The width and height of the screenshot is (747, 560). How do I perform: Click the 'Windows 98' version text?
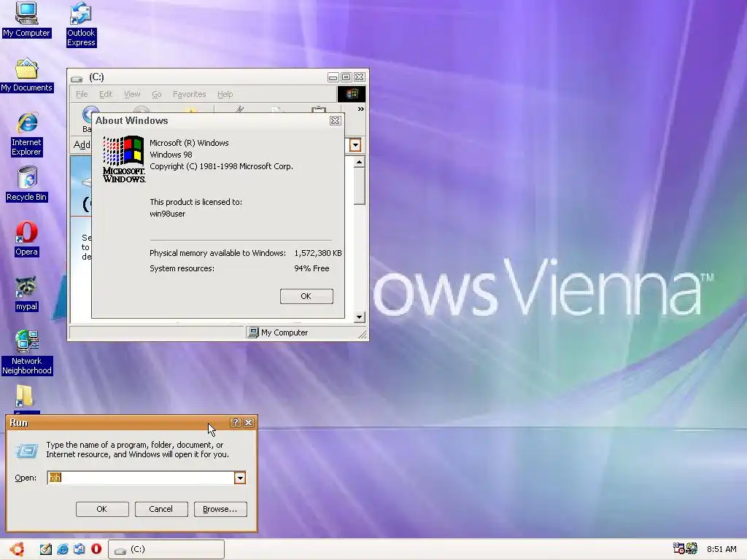click(x=171, y=155)
